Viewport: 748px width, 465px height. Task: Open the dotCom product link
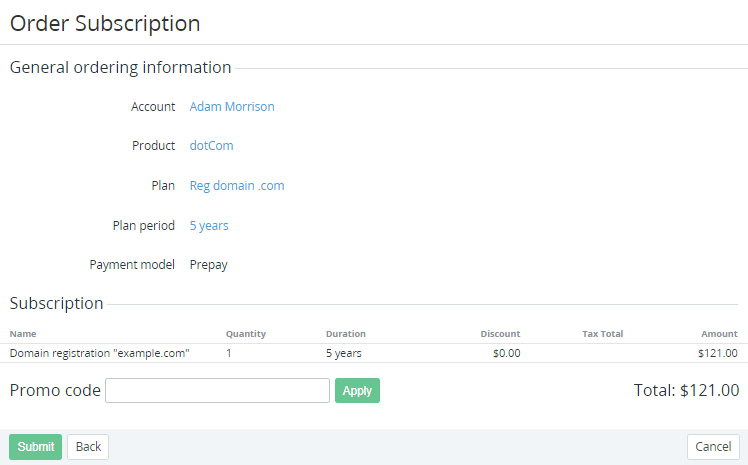tap(211, 146)
